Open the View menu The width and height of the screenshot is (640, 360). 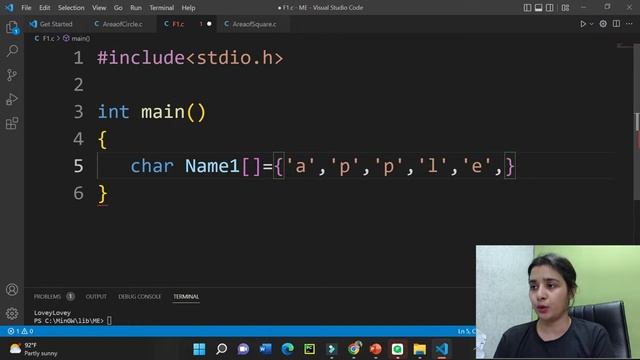(99, 8)
